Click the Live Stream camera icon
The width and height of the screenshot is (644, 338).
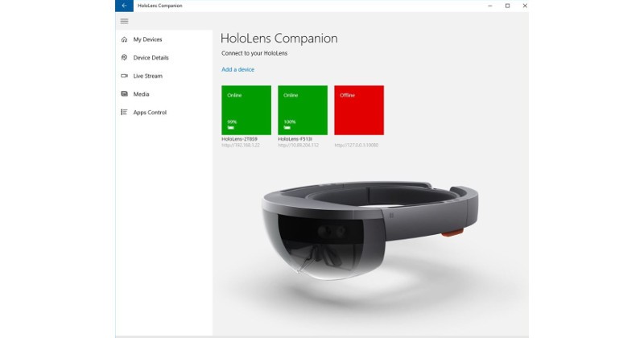pyautogui.click(x=125, y=76)
